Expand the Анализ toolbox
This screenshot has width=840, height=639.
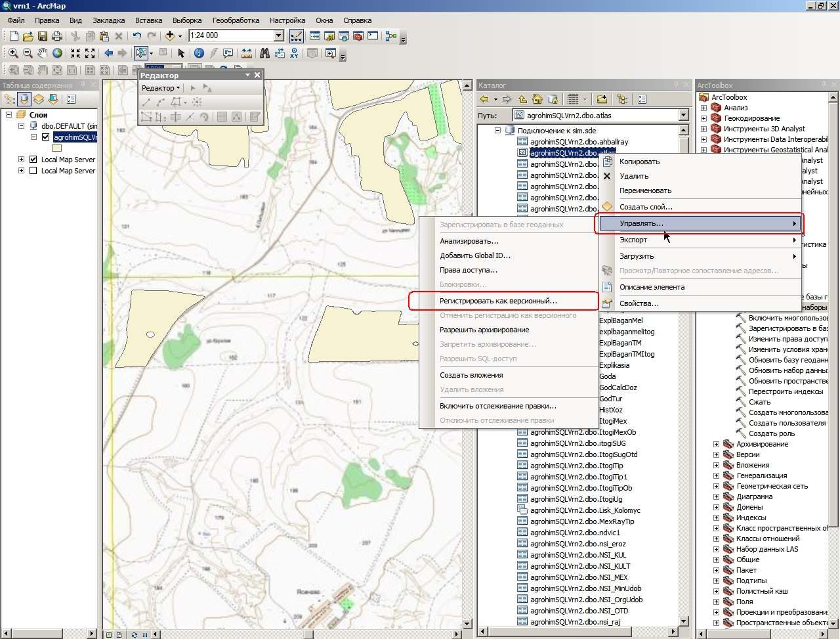[703, 108]
